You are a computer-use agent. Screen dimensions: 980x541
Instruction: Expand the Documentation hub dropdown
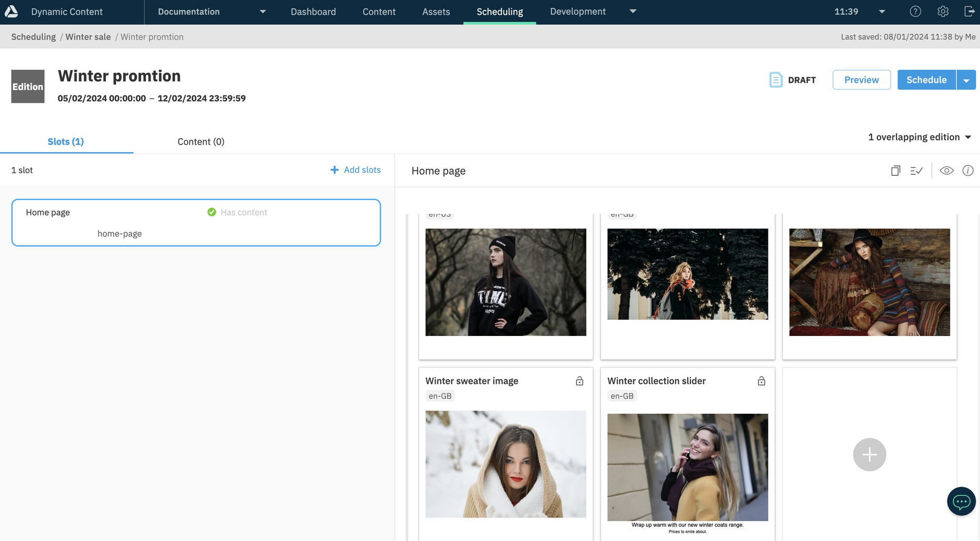pos(263,11)
